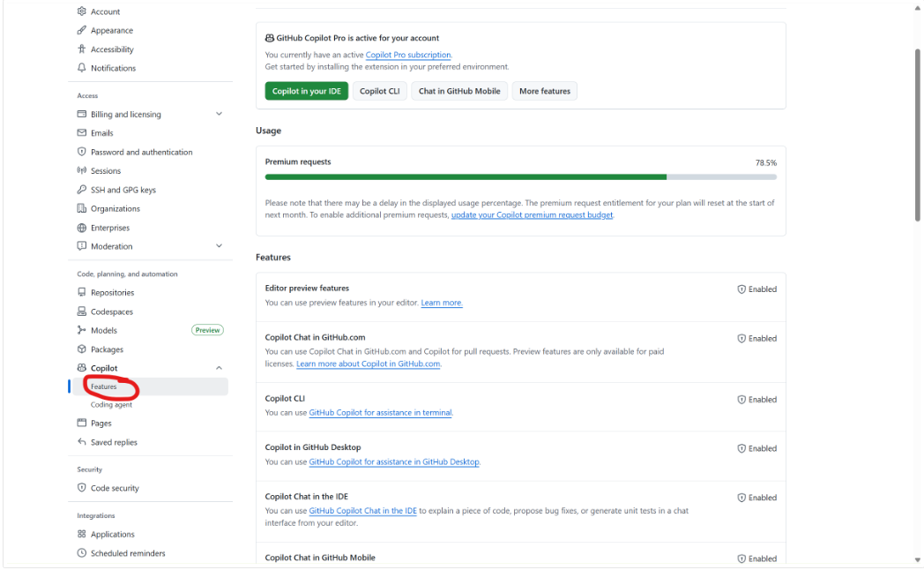This screenshot has height=570, width=924.
Task: Click the Enabled status for Copilot CLI
Action: tap(757, 400)
